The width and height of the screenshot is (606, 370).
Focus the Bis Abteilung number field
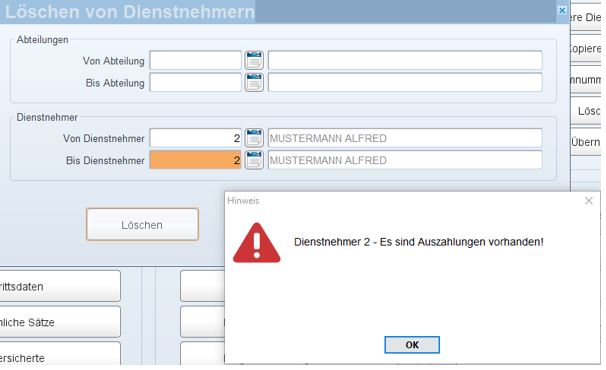coord(196,82)
